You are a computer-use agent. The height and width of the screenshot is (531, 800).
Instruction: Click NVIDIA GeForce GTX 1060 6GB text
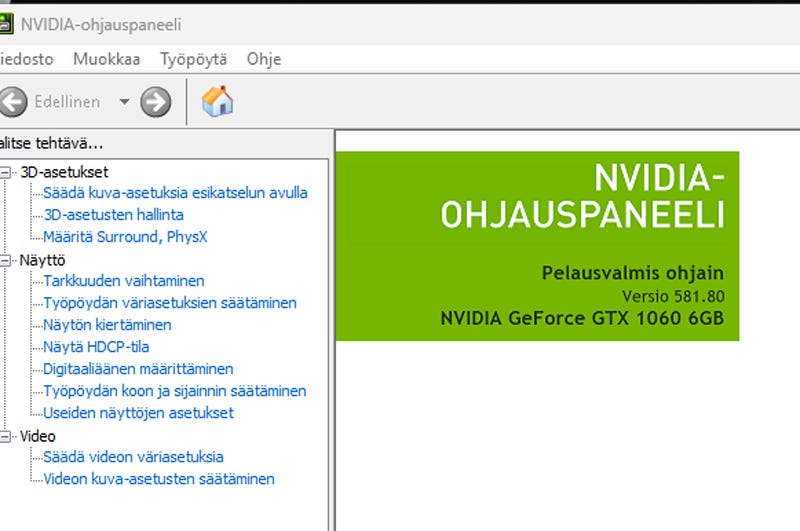click(x=582, y=318)
